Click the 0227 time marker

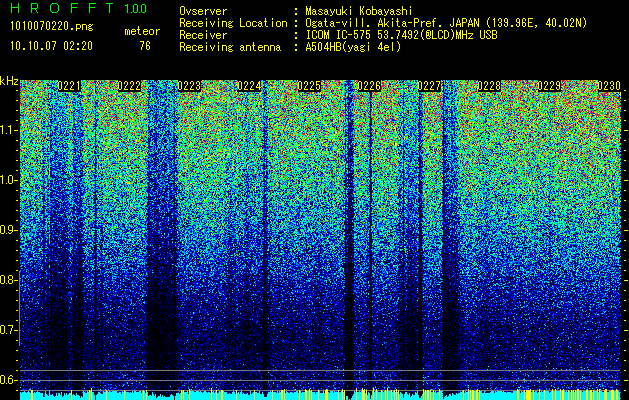pos(429,86)
